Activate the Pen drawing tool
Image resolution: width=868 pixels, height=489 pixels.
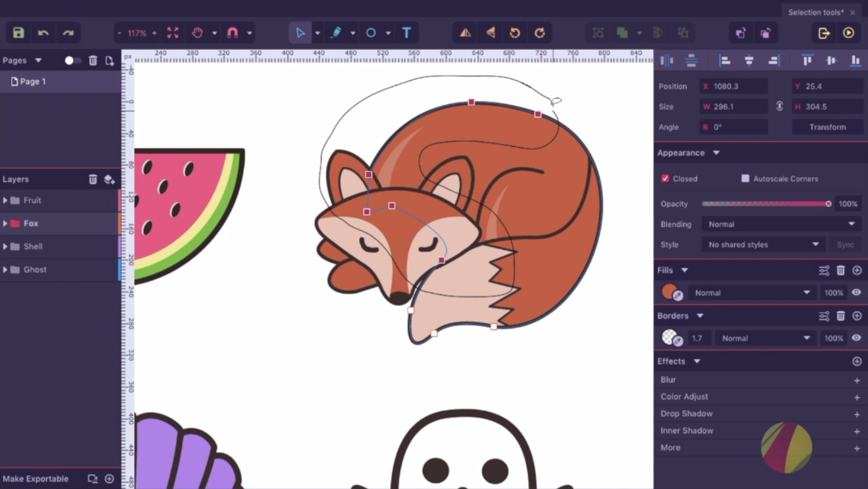click(336, 33)
